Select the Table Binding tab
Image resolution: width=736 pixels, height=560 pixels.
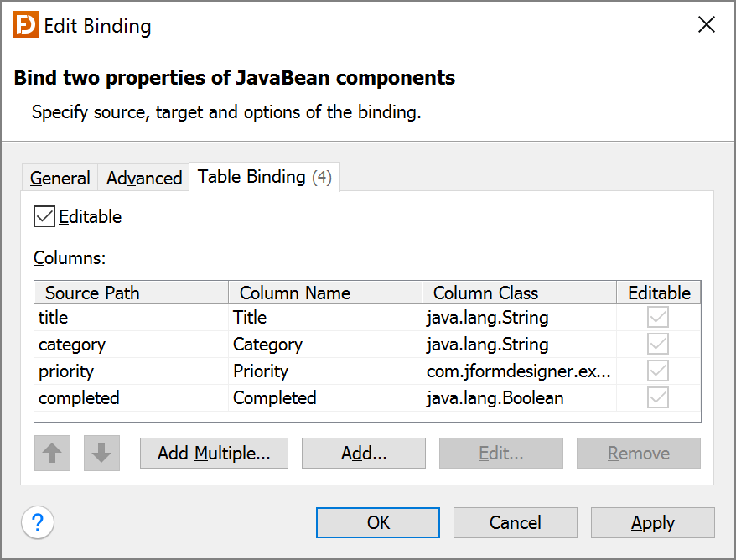click(263, 177)
